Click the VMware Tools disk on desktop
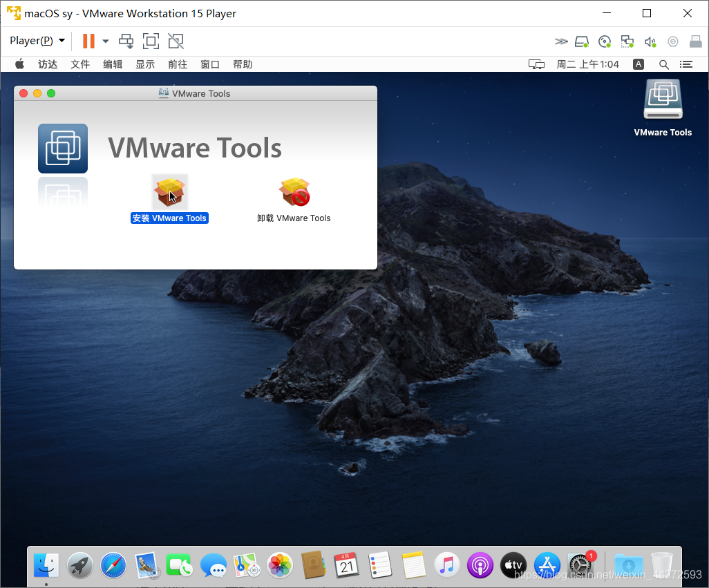 (663, 101)
